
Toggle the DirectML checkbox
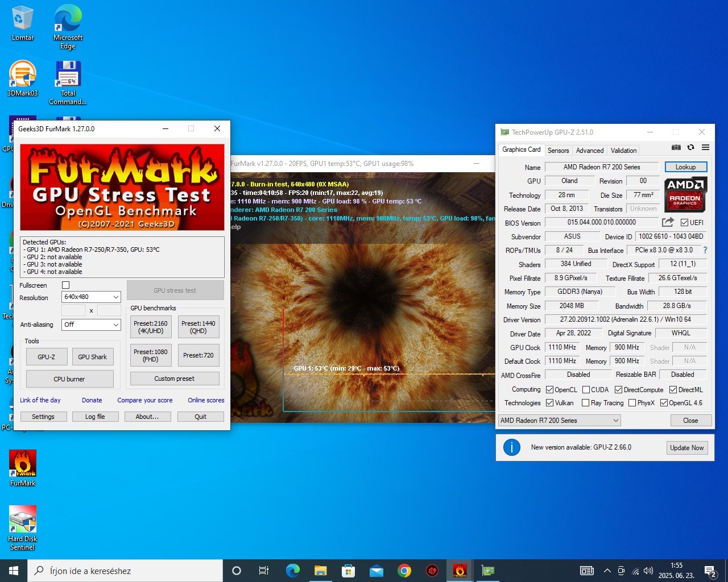click(x=673, y=390)
